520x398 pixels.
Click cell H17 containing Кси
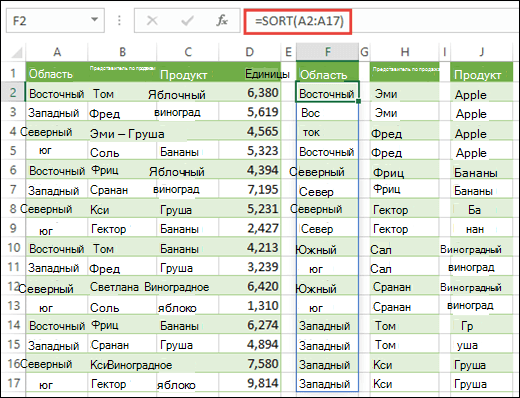[405, 382]
